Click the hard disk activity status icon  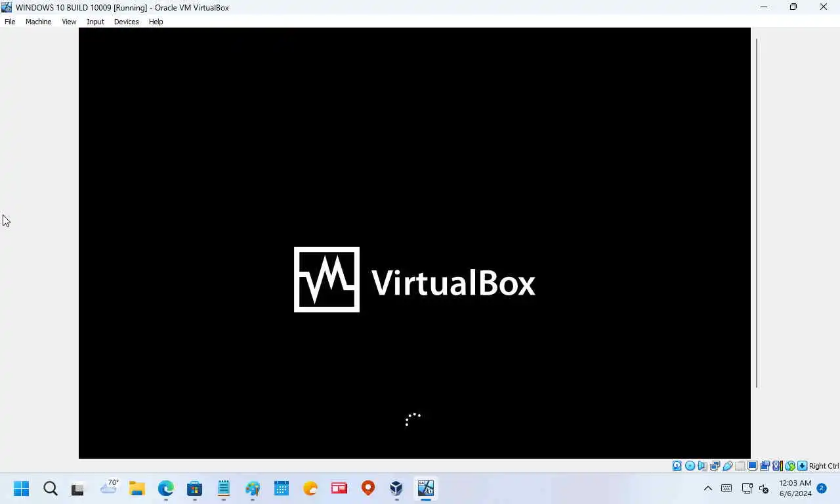click(x=677, y=466)
